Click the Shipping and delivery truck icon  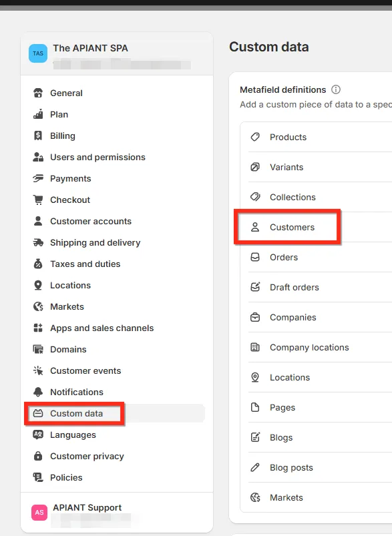point(38,243)
